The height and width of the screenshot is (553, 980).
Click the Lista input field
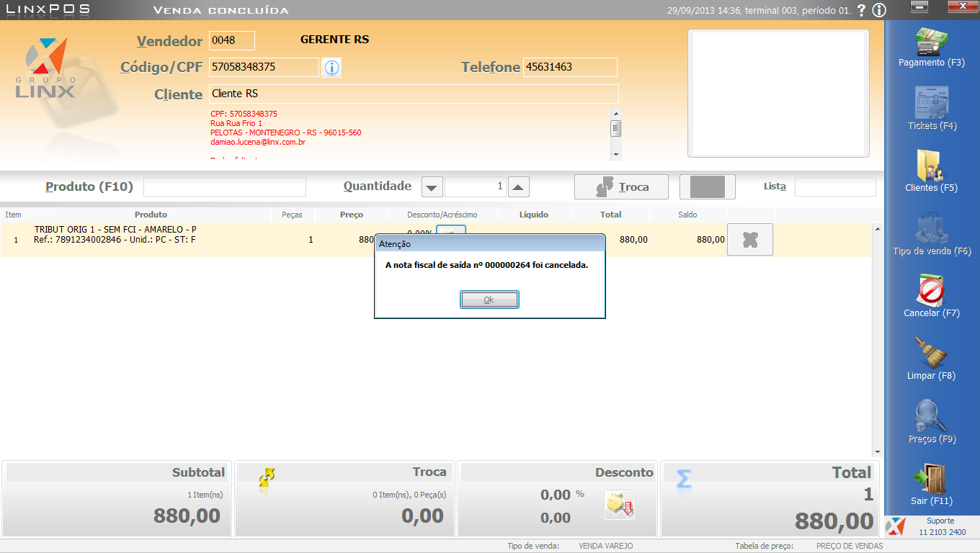(835, 187)
